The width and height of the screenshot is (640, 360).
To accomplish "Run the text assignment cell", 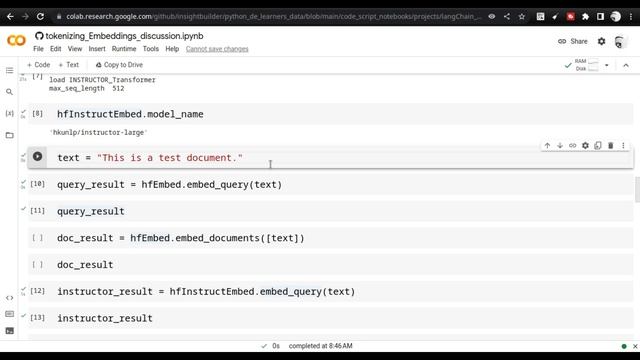I will coord(37,156).
